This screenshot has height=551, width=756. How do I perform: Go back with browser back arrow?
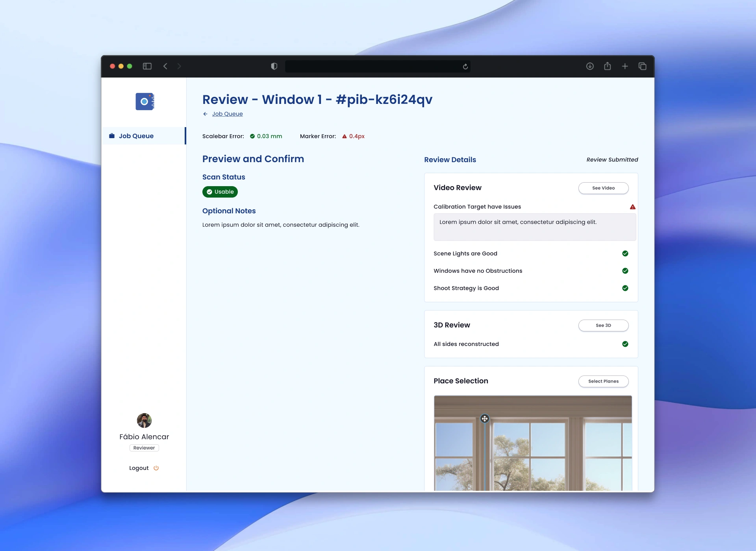pyautogui.click(x=165, y=66)
